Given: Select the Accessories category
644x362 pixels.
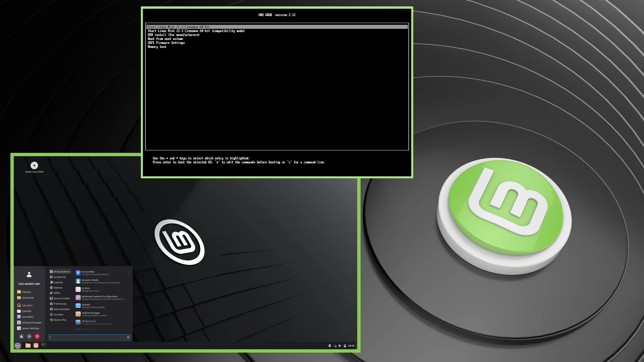Looking at the screenshot, I should click(58, 277).
